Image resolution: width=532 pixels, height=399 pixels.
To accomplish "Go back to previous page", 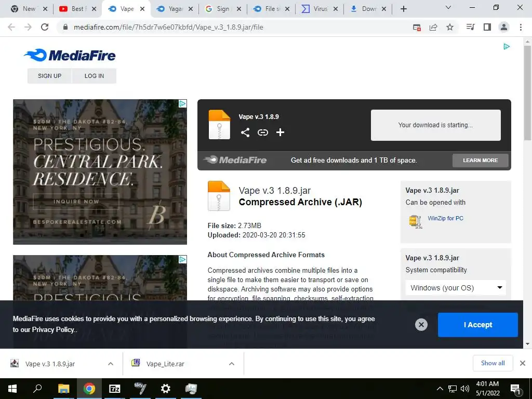I will (11, 27).
